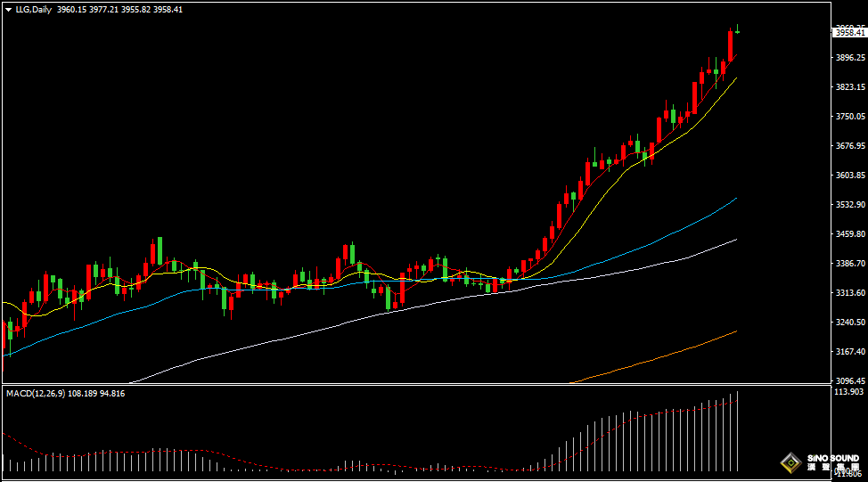Click the 3896.25 price axis label
Screen dimensions: 868x482
(849, 58)
